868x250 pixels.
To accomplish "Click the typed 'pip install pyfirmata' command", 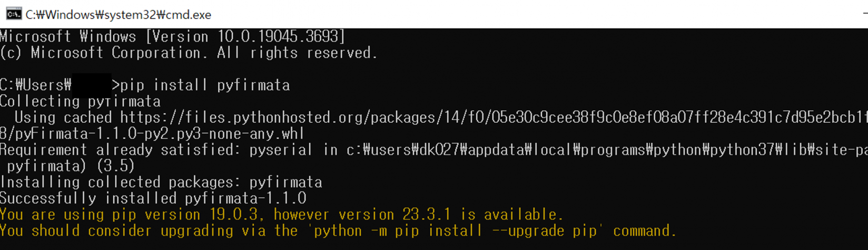I will coord(205,85).
